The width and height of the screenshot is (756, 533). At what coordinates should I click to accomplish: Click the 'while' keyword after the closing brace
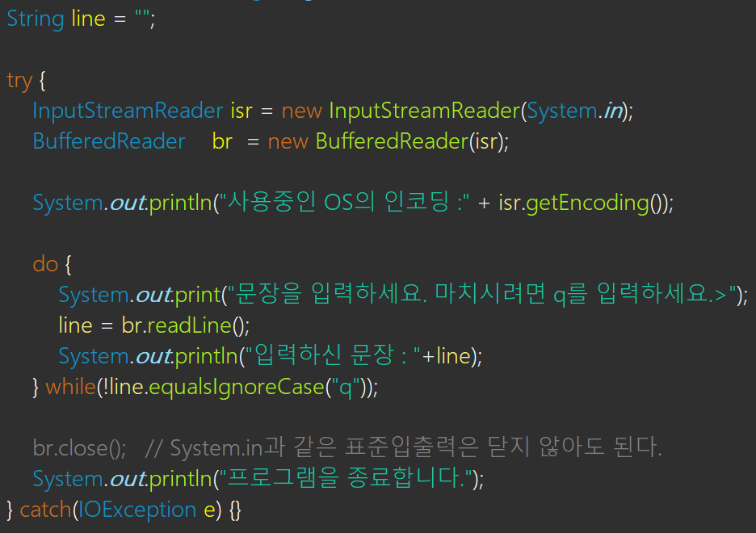click(x=71, y=387)
